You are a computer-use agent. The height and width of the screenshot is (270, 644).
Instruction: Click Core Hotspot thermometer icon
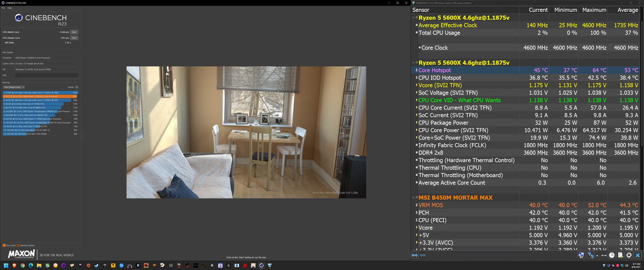416,70
